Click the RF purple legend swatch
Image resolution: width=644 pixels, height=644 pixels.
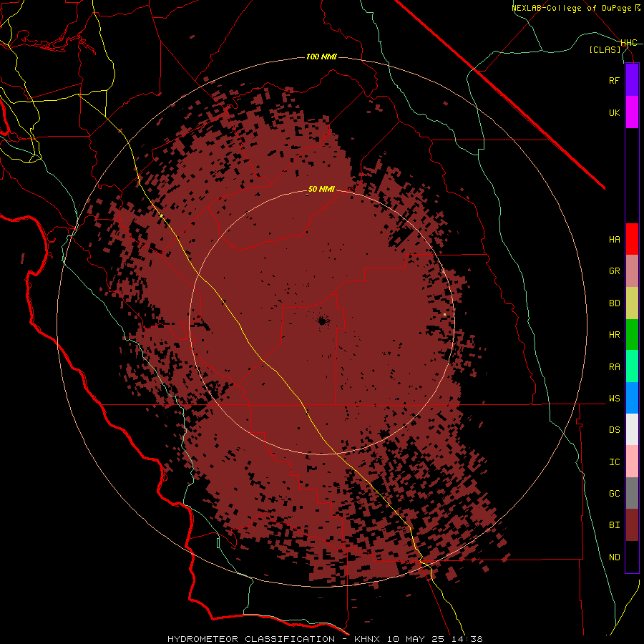click(632, 80)
